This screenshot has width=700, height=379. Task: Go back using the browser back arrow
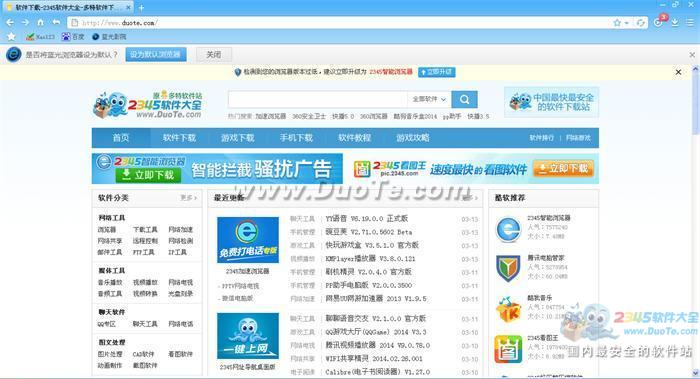[10, 22]
